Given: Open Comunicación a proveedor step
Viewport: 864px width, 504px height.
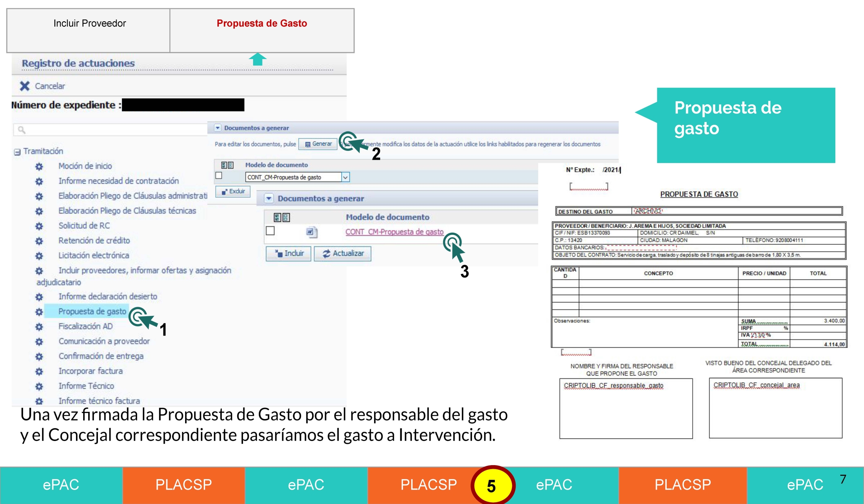Looking at the screenshot, I should [104, 341].
